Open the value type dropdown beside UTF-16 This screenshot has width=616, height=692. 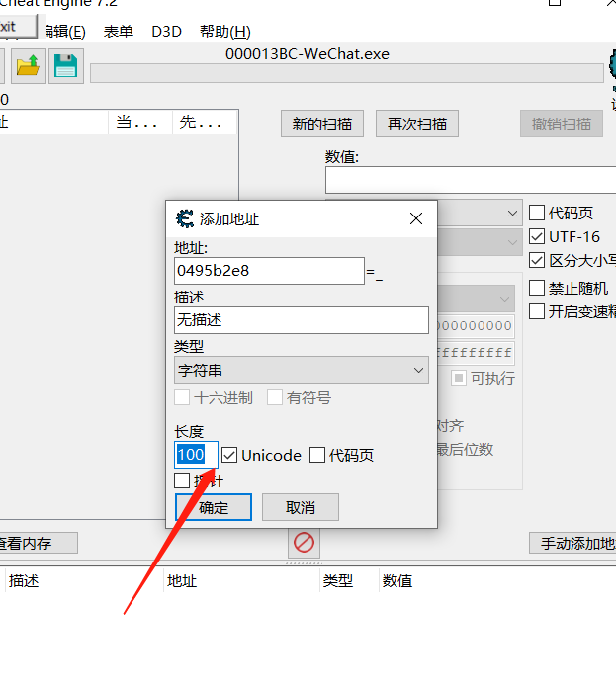481,242
